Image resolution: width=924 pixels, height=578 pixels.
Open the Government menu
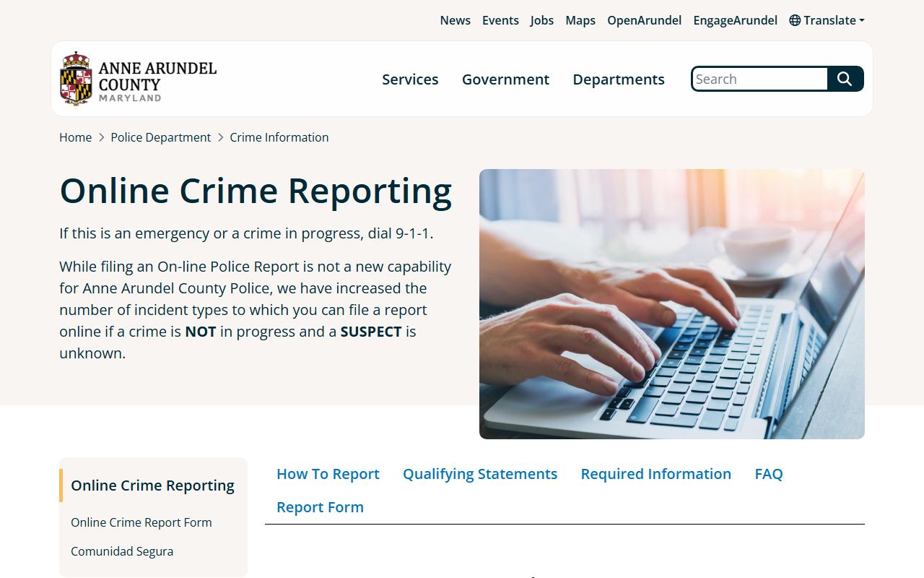[505, 79]
